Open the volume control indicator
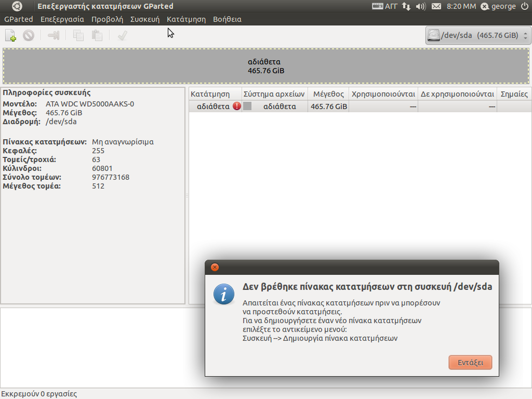This screenshot has width=532, height=399. pos(421,6)
